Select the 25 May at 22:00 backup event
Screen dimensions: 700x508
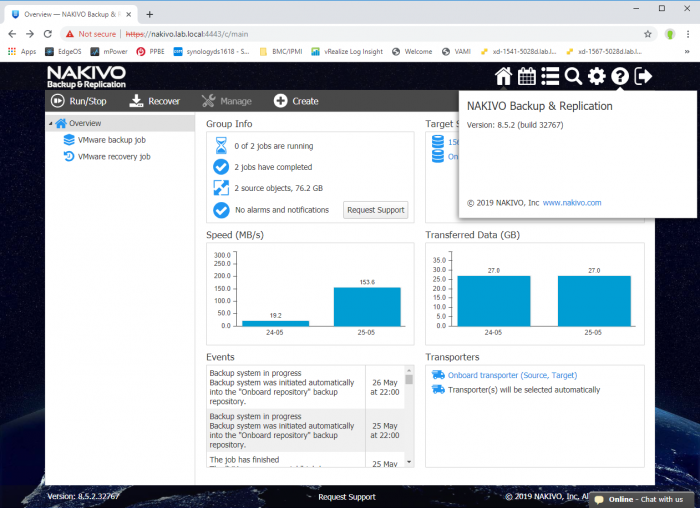pos(306,430)
